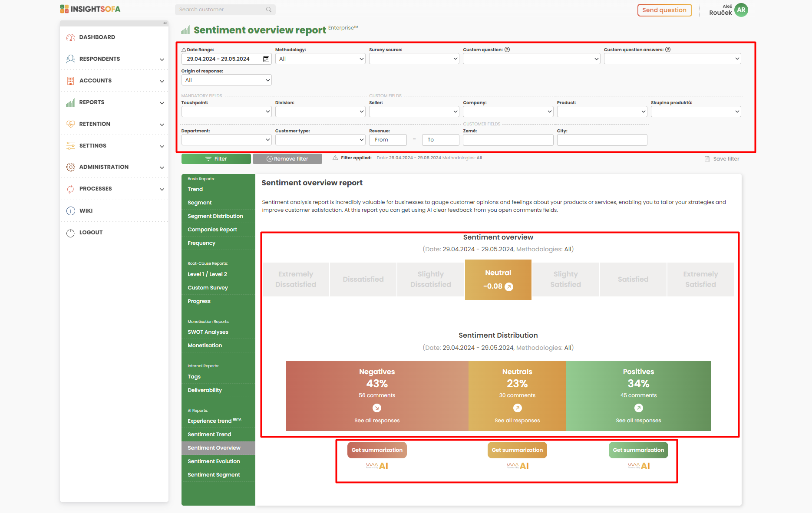Screen dimensions: 812x513
Task: Expand the Touchpoint dropdown
Action: click(x=226, y=112)
